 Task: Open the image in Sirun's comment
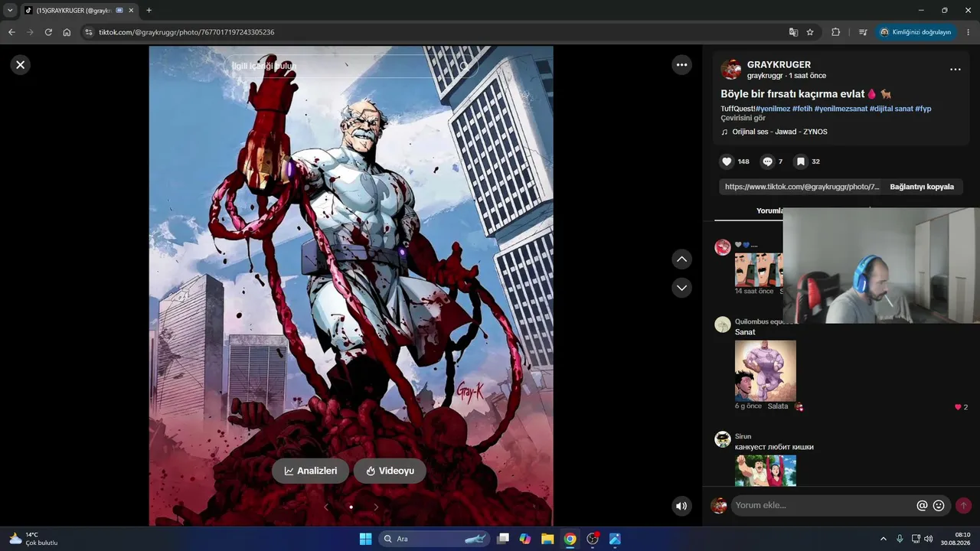(x=766, y=471)
